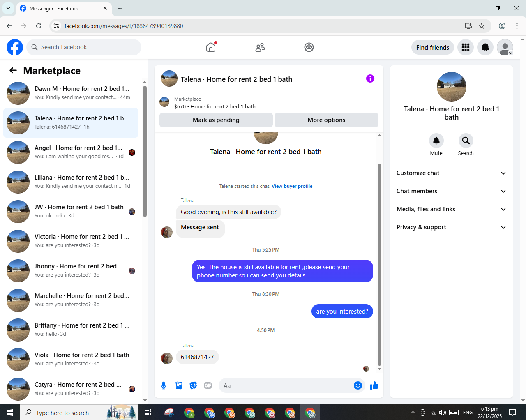Open Brittany conversation in list
The height and width of the screenshot is (420, 526).
71,330
